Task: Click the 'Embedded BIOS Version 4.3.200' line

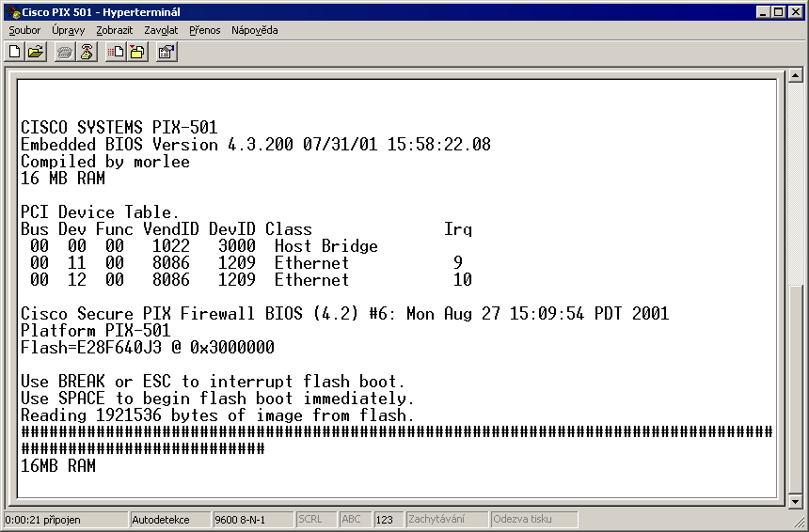Action: (256, 145)
